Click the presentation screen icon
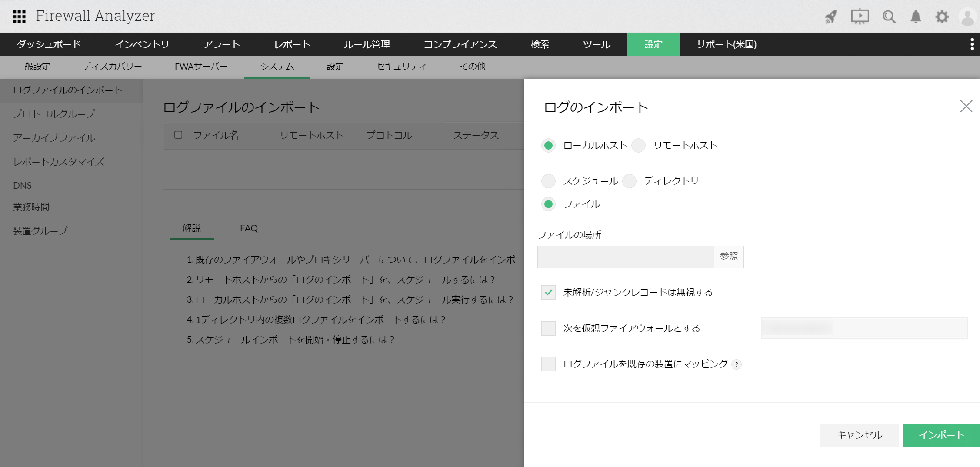Image resolution: width=980 pixels, height=467 pixels. click(x=860, y=17)
